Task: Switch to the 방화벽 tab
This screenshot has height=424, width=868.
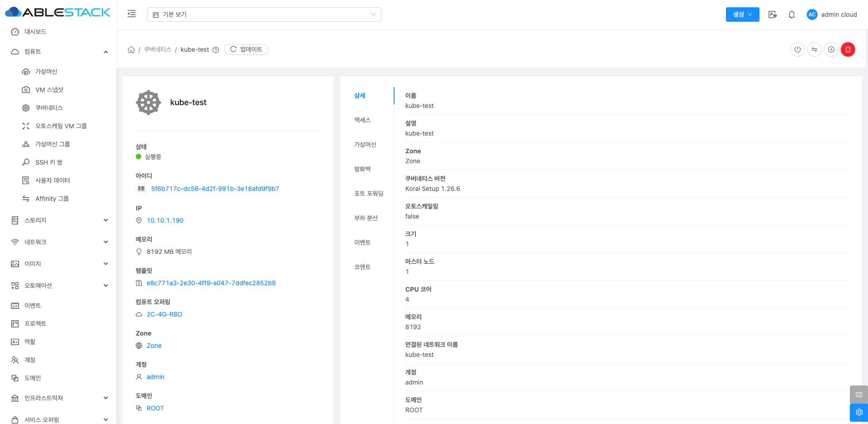Action: [362, 169]
